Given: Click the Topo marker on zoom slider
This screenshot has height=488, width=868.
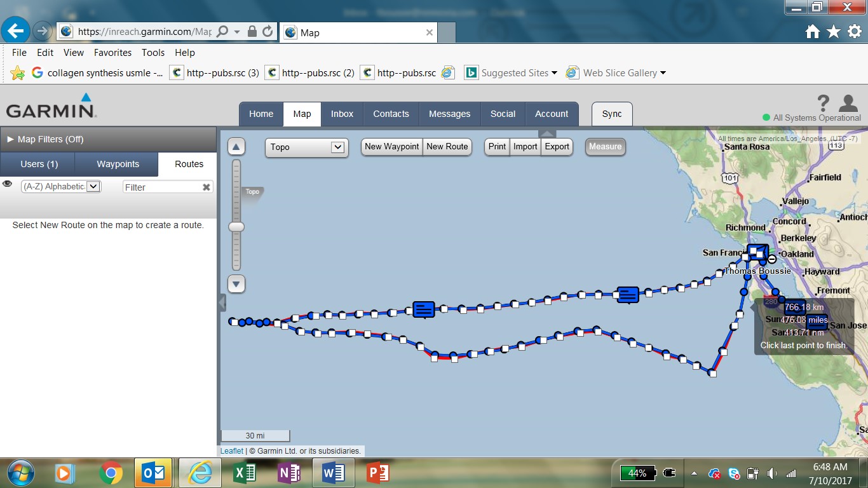Looking at the screenshot, I should pyautogui.click(x=252, y=192).
